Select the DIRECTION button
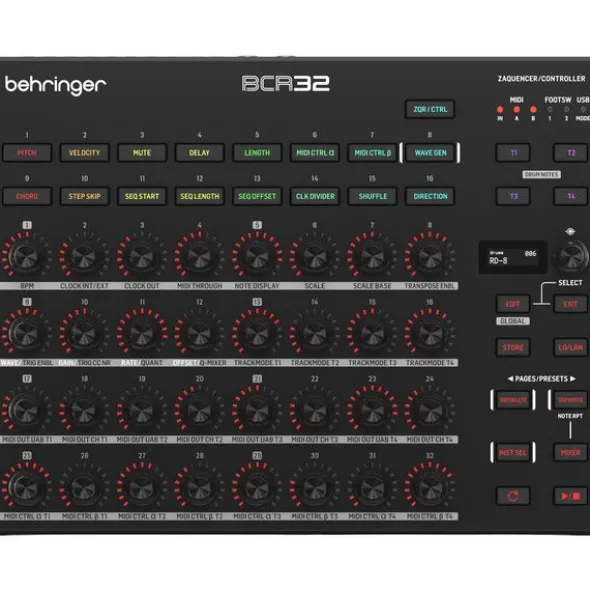Image resolution: width=590 pixels, height=591 pixels. [x=430, y=196]
